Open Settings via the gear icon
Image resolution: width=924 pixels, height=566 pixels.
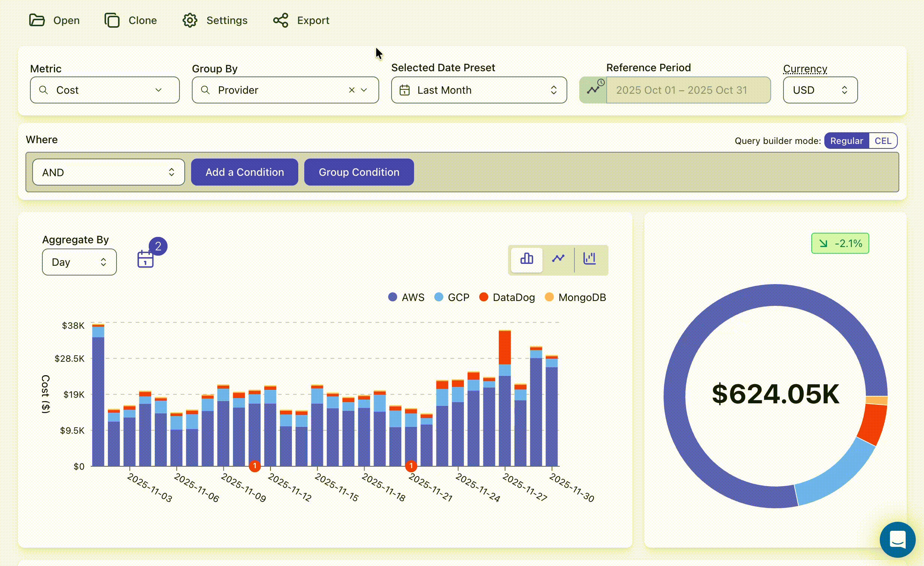(x=190, y=20)
